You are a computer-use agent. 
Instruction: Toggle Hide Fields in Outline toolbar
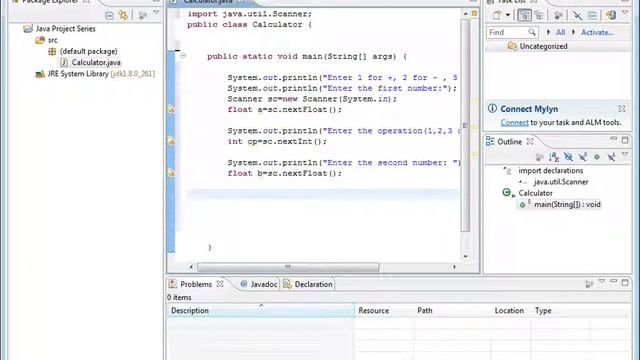coord(568,157)
